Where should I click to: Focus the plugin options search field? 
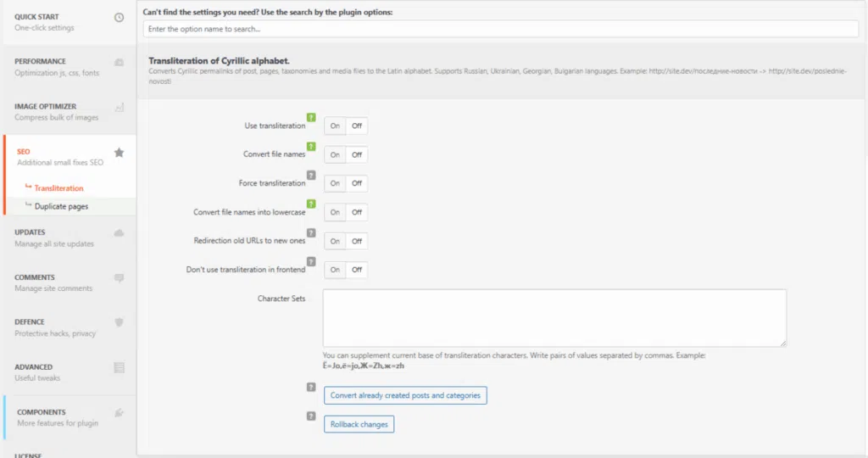coord(501,29)
